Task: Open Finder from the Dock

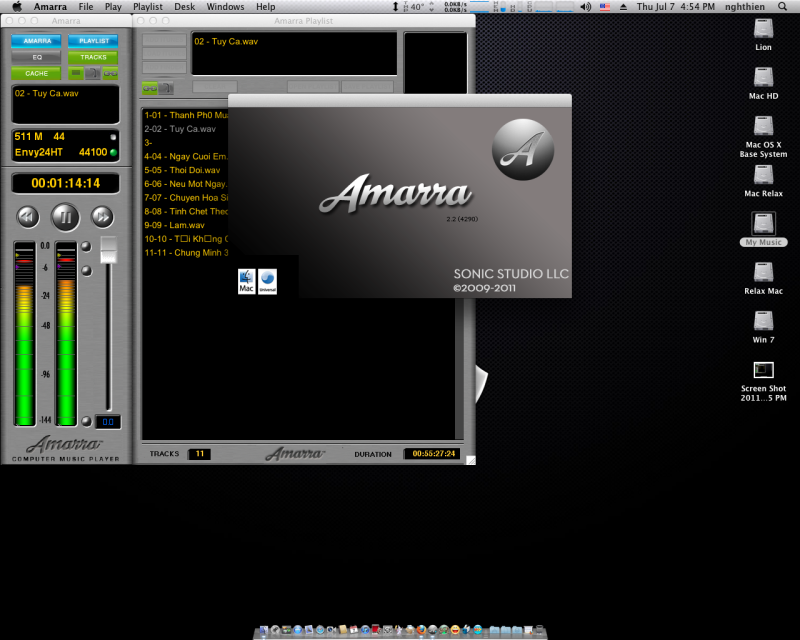Action: tap(263, 630)
